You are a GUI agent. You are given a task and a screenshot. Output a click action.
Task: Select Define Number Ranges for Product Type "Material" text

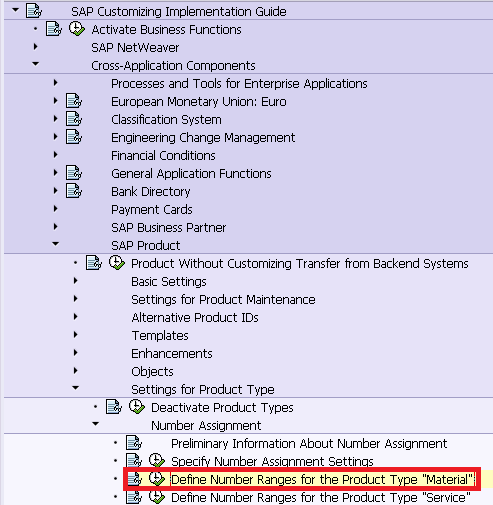coord(322,480)
